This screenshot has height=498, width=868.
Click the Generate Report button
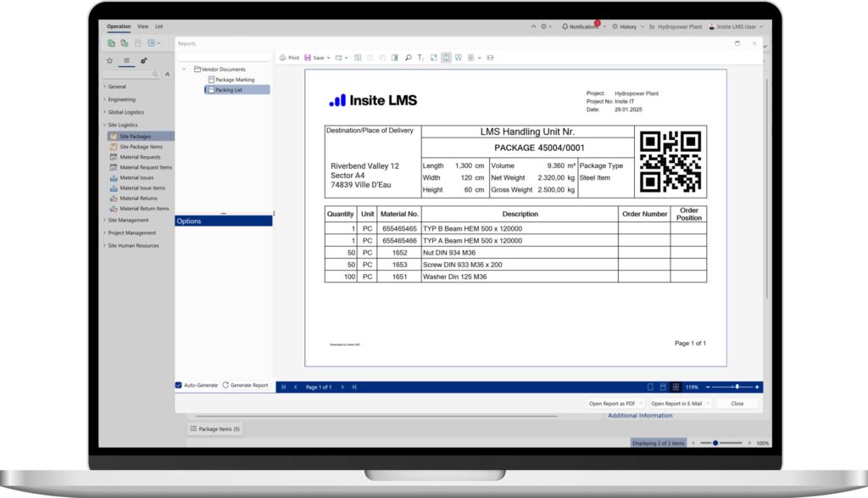[x=245, y=385]
